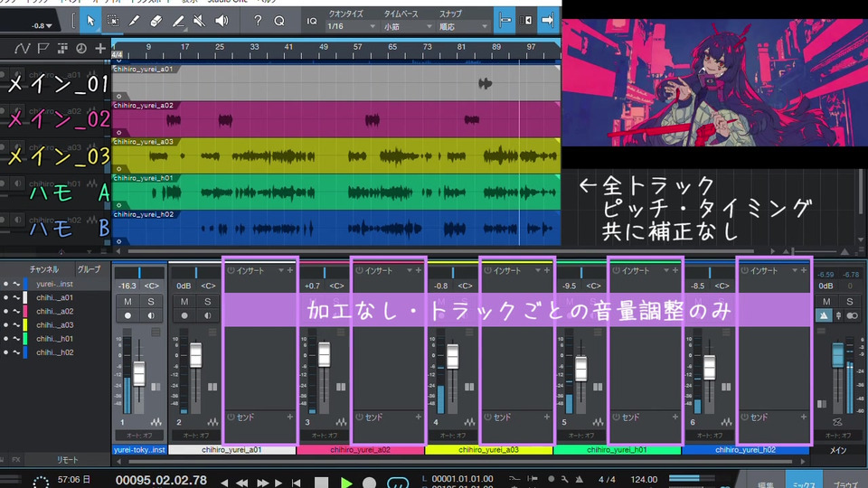Mute mixer channel 2 chihiro_yurei_a01
Viewport: 868px width, 488px height.
click(184, 302)
